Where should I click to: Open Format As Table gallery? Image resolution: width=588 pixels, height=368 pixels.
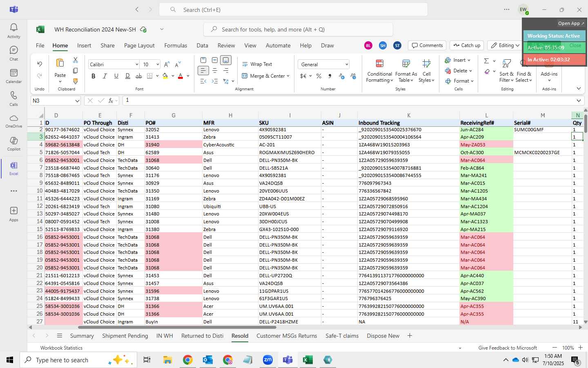[406, 71]
